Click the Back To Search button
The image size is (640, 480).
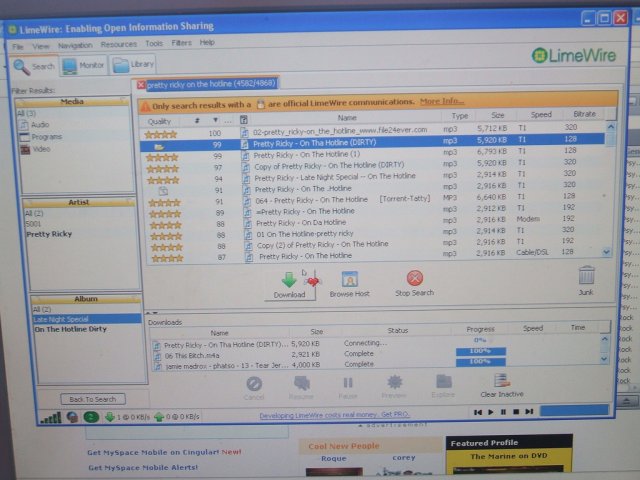pyautogui.click(x=92, y=399)
